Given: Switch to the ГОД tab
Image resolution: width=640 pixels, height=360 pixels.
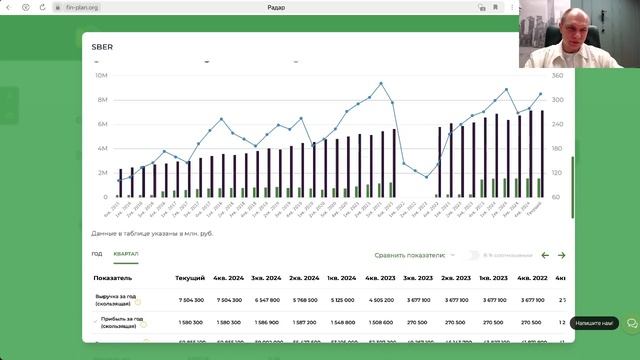Looking at the screenshot, I should click(x=97, y=254).
